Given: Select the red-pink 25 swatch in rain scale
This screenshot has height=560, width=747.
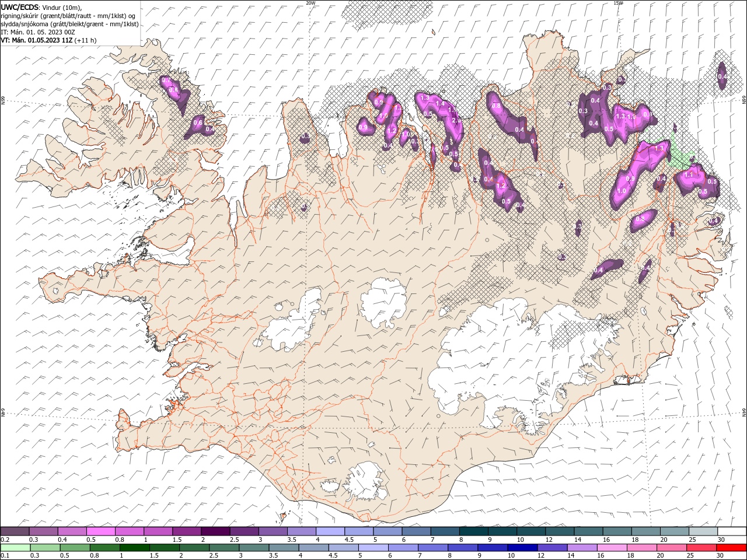Looking at the screenshot, I should click(x=701, y=548).
